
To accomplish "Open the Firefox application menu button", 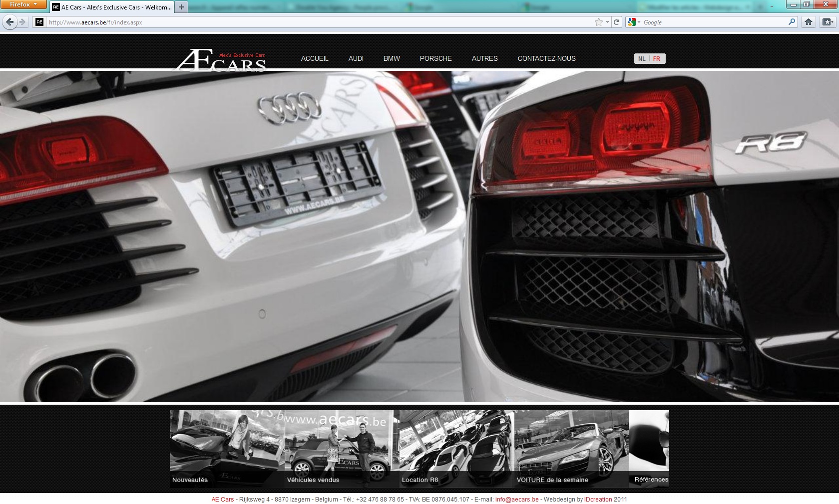I will pos(23,4).
